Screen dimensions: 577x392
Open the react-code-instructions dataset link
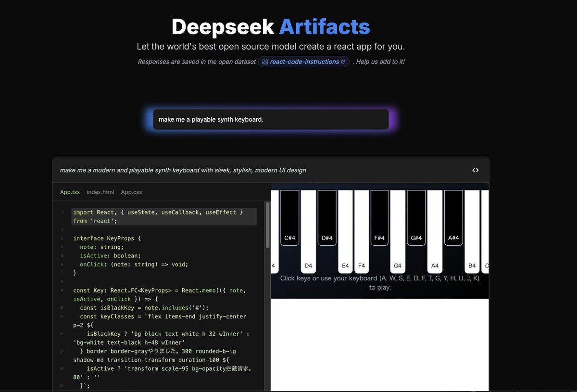coord(303,62)
